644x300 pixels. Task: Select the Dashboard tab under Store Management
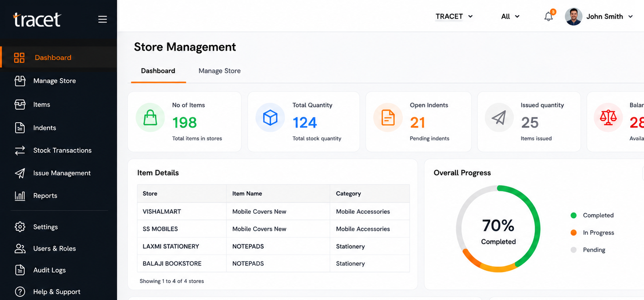pos(158,71)
